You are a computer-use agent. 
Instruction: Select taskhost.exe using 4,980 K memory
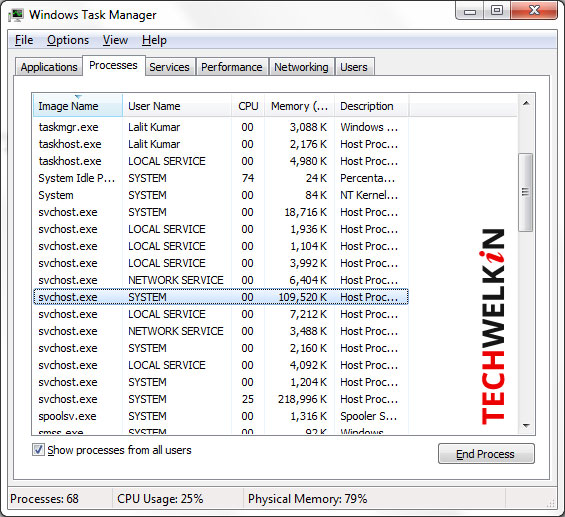tap(221, 161)
